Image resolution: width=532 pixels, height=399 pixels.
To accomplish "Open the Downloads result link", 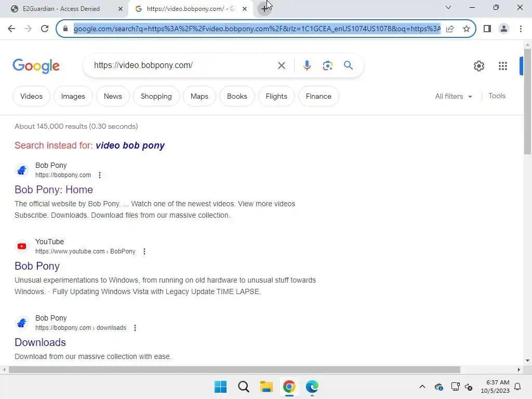I will pyautogui.click(x=40, y=342).
